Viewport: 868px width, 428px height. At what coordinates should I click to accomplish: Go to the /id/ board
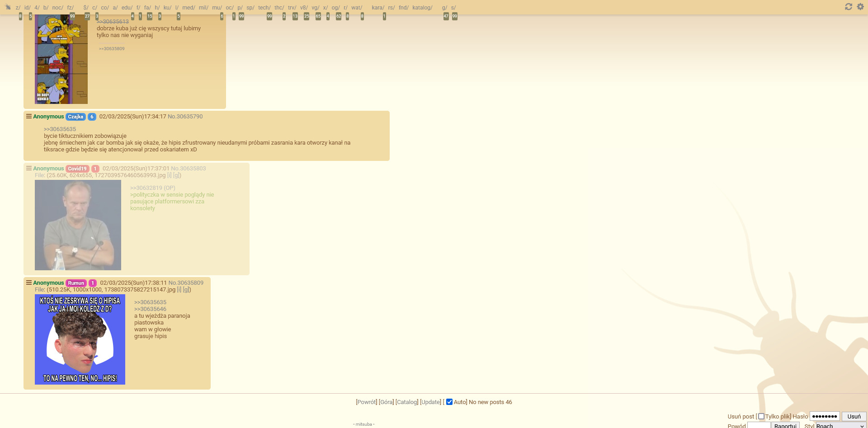(27, 8)
